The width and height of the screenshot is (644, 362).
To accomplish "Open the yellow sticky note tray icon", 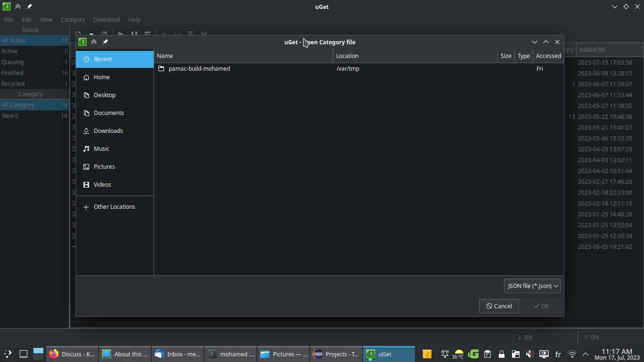I will click(x=427, y=354).
